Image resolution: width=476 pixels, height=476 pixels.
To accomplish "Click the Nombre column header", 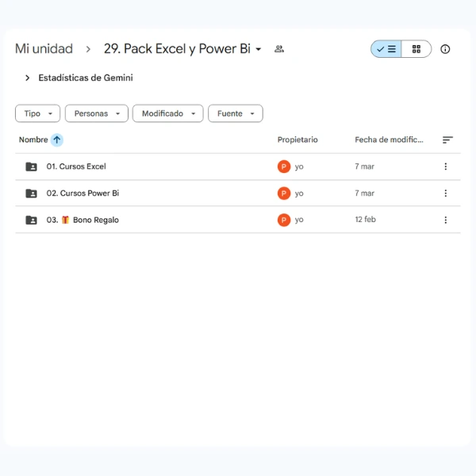I will [x=33, y=140].
